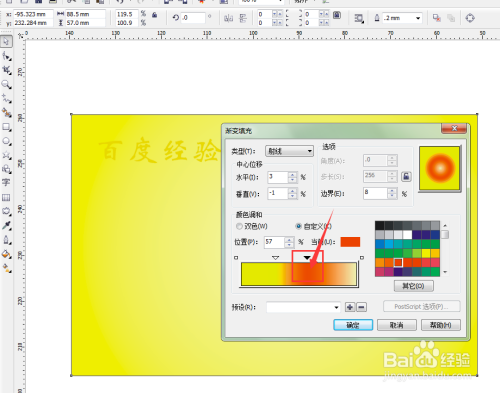Viewport: 500px width, 393px height.
Task: Open the Type (类型) dropdown
Action: click(289, 151)
